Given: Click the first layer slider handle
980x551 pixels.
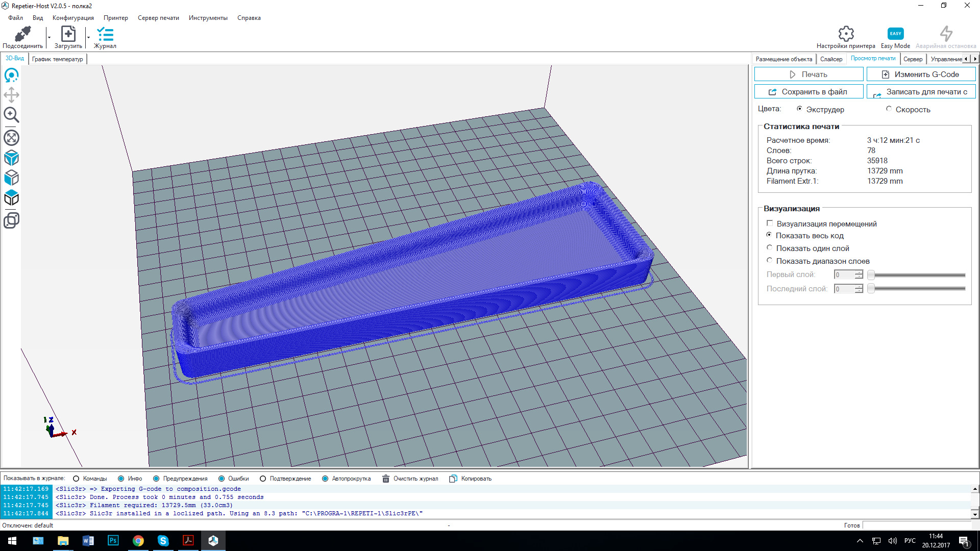Looking at the screenshot, I should tap(871, 275).
